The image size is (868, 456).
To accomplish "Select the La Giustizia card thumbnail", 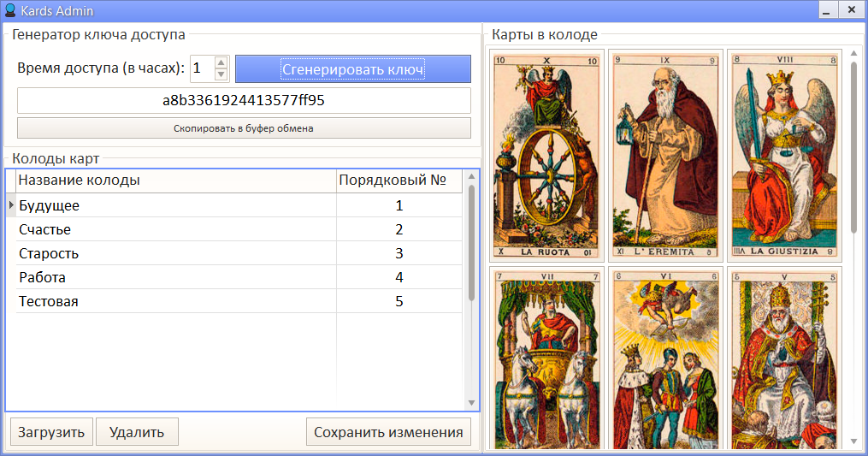I will point(784,156).
